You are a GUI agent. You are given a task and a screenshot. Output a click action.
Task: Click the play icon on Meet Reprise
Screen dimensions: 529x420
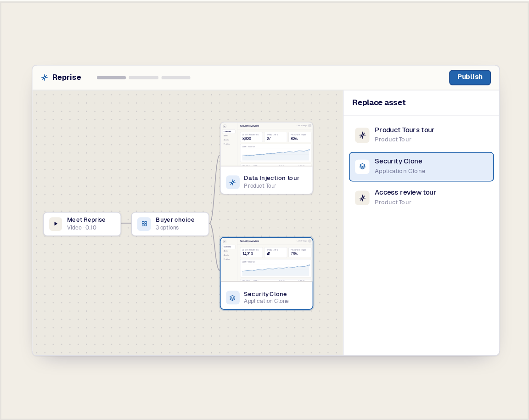[x=56, y=224]
